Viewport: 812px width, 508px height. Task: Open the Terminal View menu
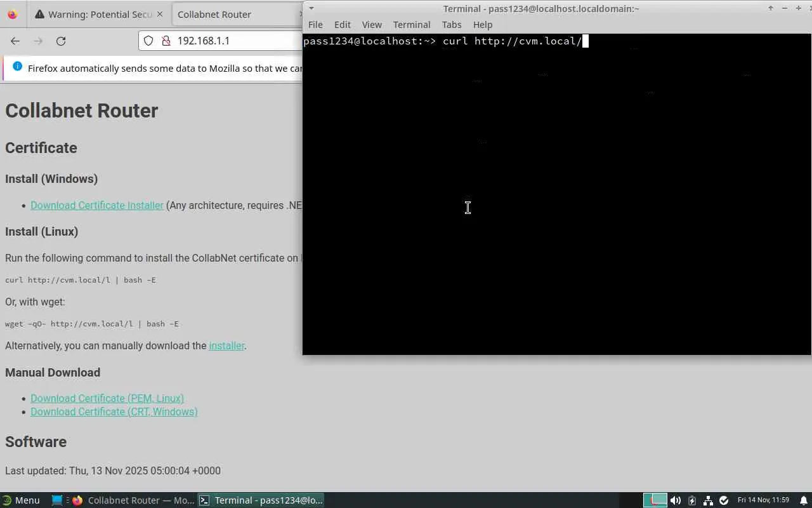[x=372, y=25]
